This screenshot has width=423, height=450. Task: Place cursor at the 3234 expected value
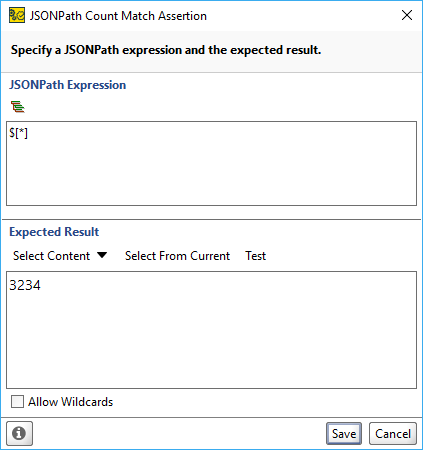[x=25, y=285]
